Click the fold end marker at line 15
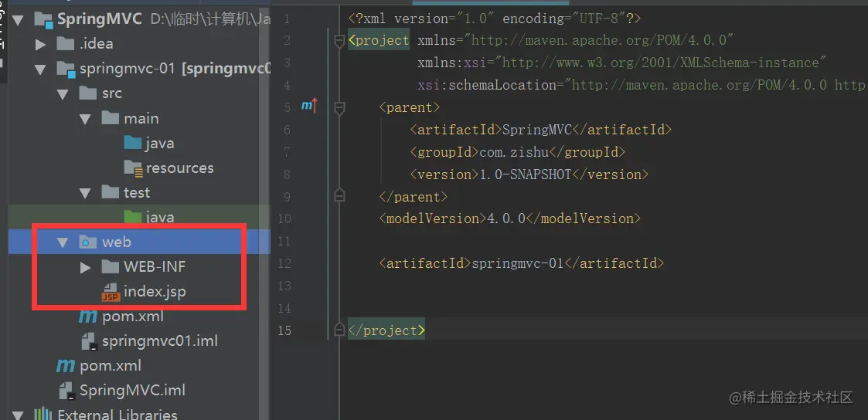The width and height of the screenshot is (868, 420). tap(339, 330)
